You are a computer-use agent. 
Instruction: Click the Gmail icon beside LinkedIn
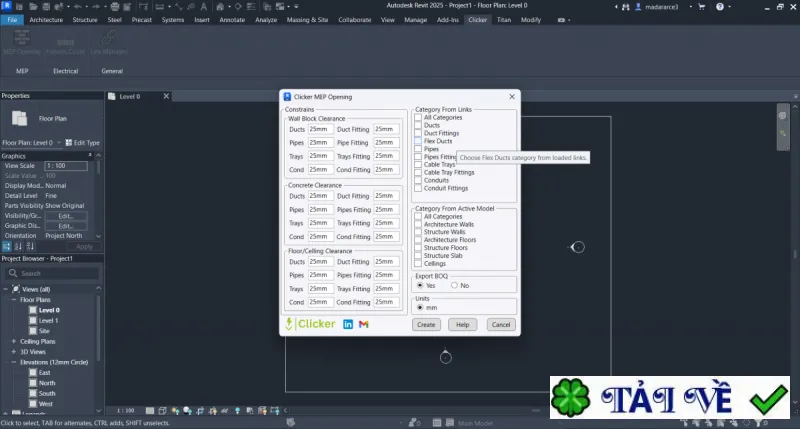click(363, 324)
